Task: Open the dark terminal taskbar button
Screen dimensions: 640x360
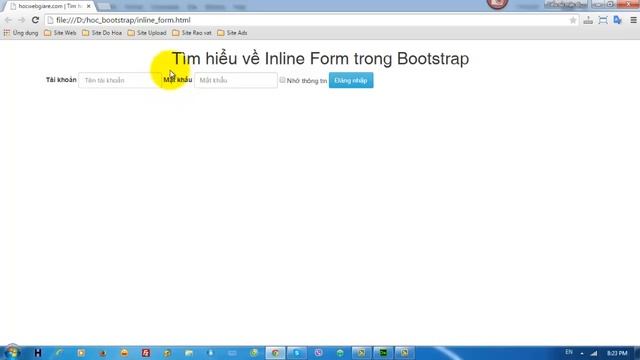Action: (x=383, y=353)
